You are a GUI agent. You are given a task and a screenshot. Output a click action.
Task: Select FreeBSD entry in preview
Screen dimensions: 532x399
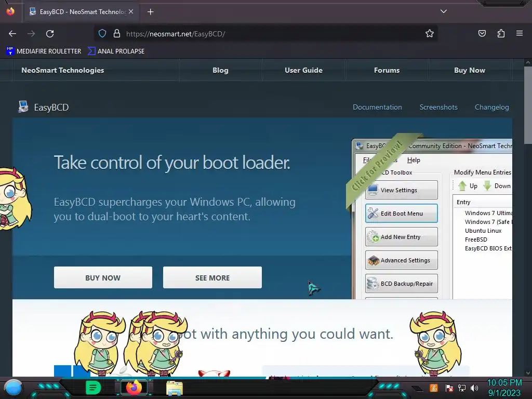[476, 240]
